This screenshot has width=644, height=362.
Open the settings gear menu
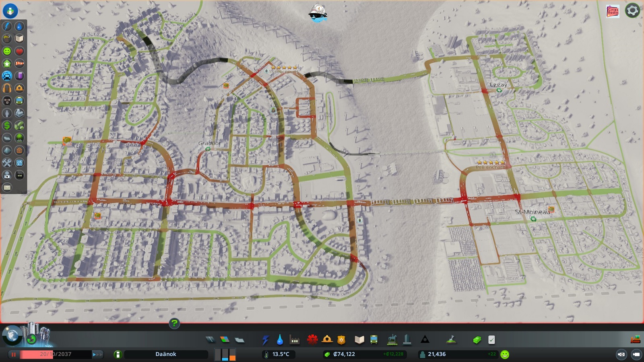coord(632,11)
